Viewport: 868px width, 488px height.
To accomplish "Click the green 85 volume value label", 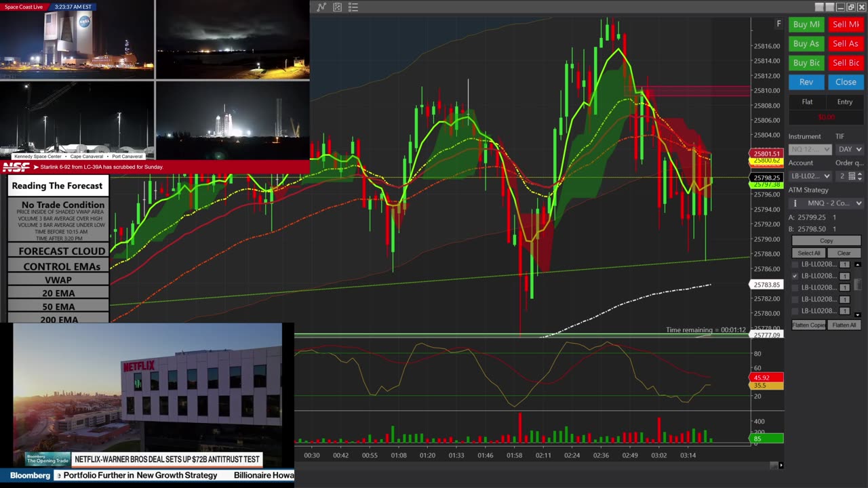I will (766, 439).
